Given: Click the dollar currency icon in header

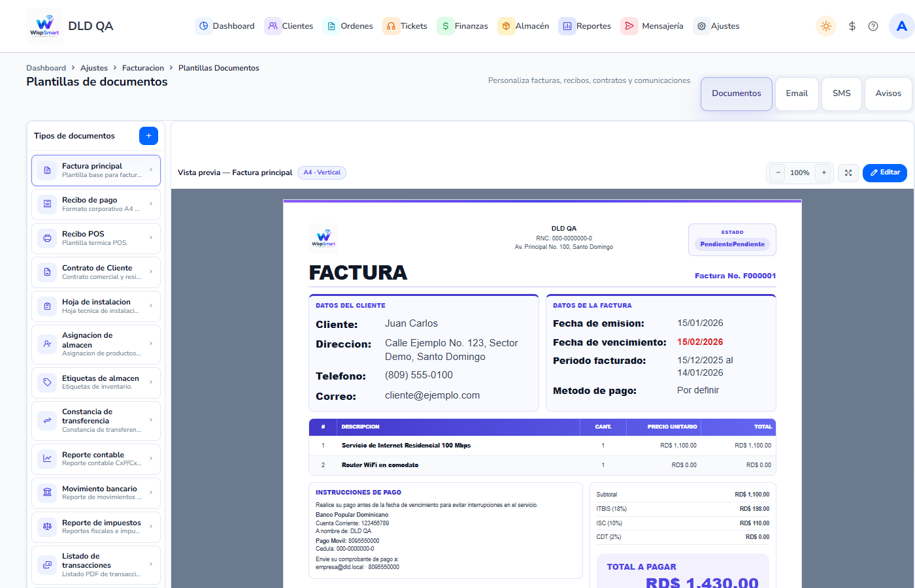Looking at the screenshot, I should 852,26.
